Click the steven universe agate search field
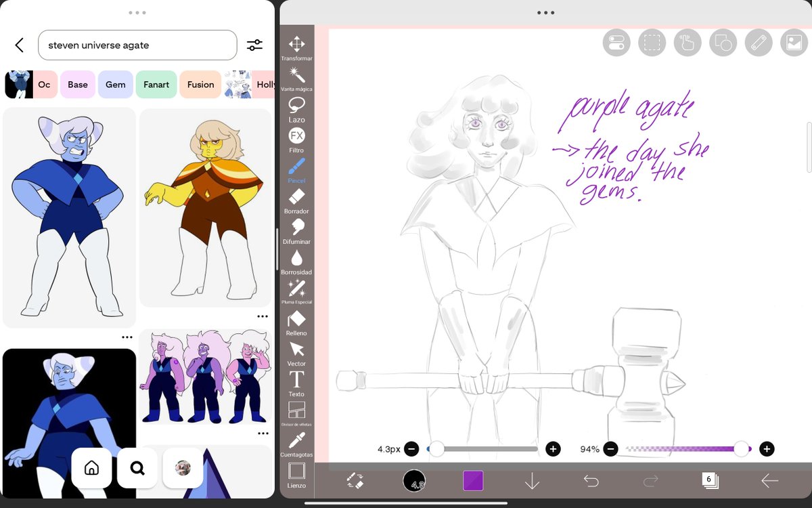Viewport: 812px width, 508px height. coord(137,45)
